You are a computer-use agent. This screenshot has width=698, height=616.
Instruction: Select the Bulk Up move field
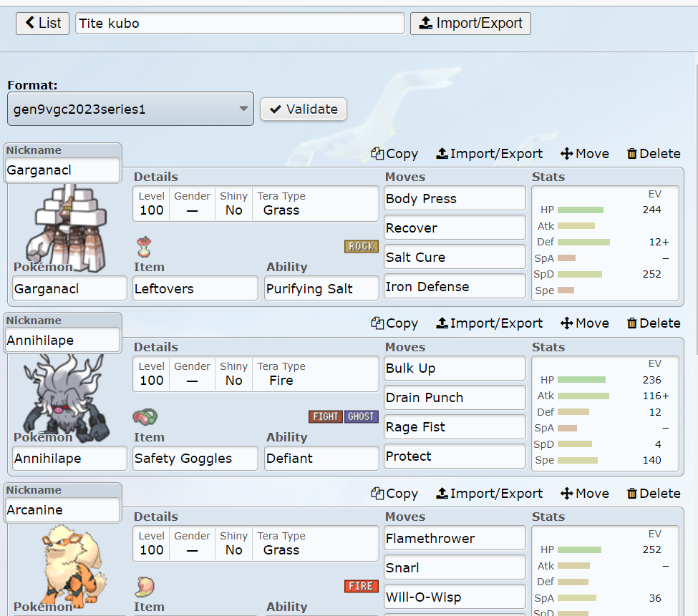coord(455,368)
